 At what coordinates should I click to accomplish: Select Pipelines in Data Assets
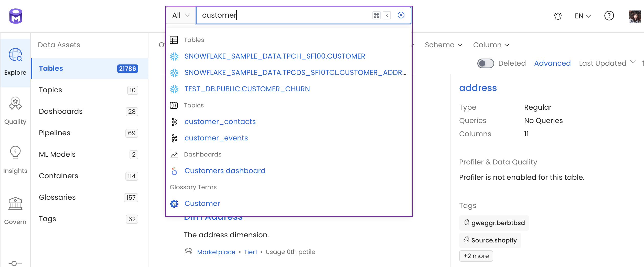(x=90, y=133)
